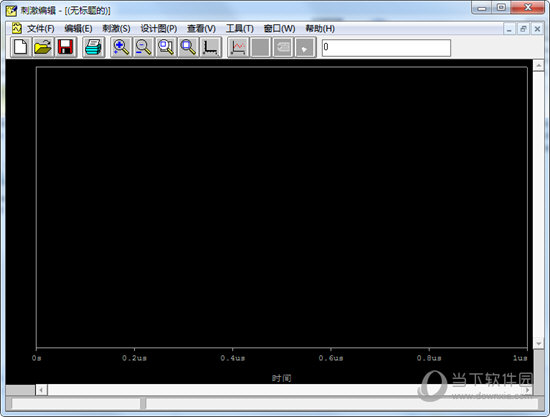Choose the Zoom Area magnifier icon

coord(166,47)
